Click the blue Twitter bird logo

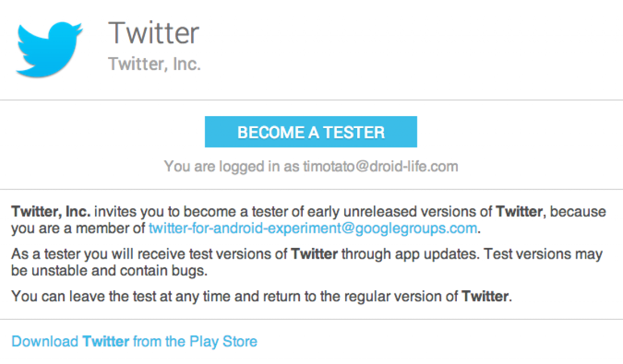click(x=49, y=49)
